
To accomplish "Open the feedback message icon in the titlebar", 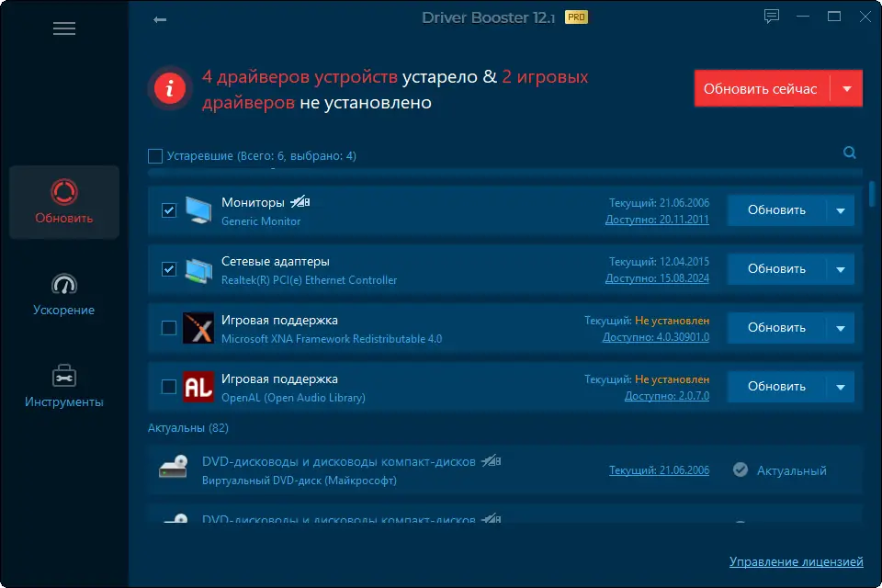I will [771, 16].
